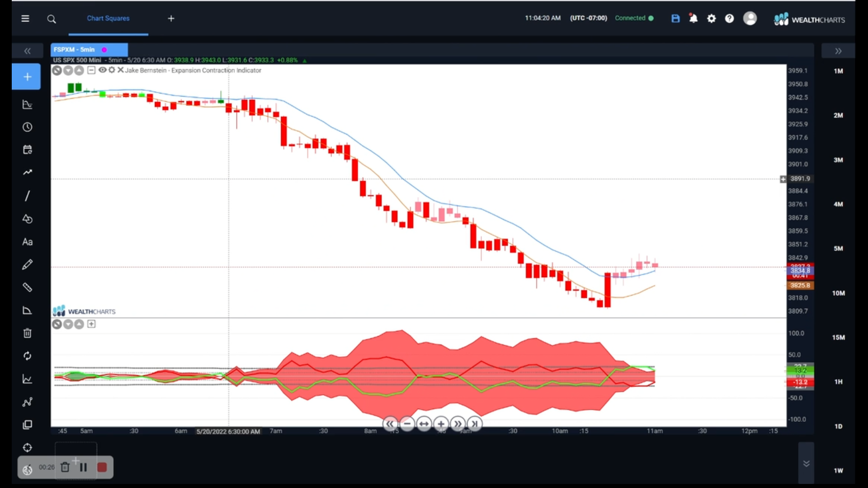Open the copy layouts icon

click(28, 425)
